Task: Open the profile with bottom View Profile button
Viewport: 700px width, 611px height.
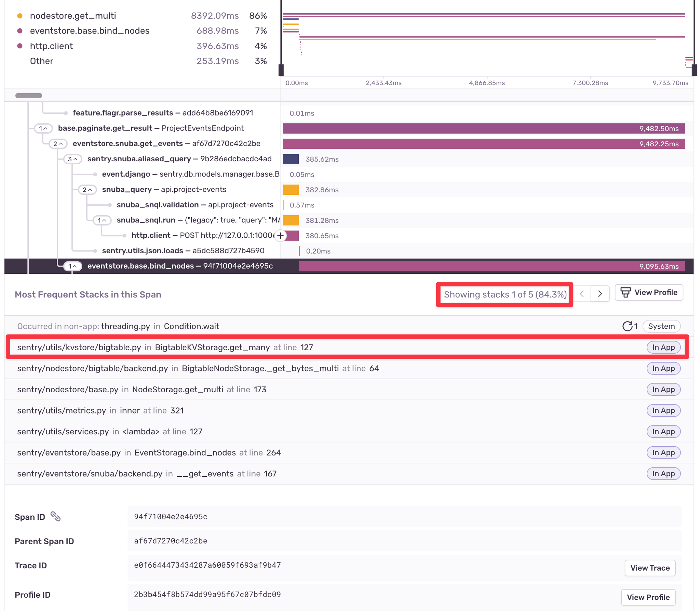Action: click(648, 597)
